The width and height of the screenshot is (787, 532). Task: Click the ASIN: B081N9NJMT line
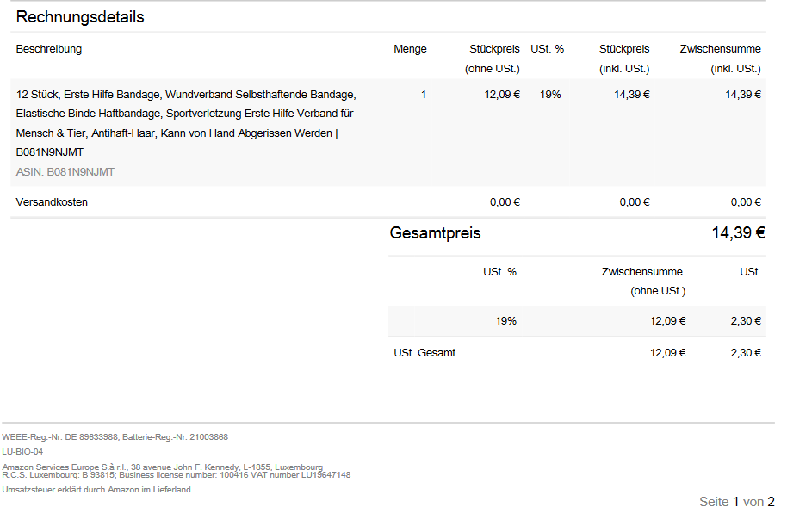tap(65, 172)
